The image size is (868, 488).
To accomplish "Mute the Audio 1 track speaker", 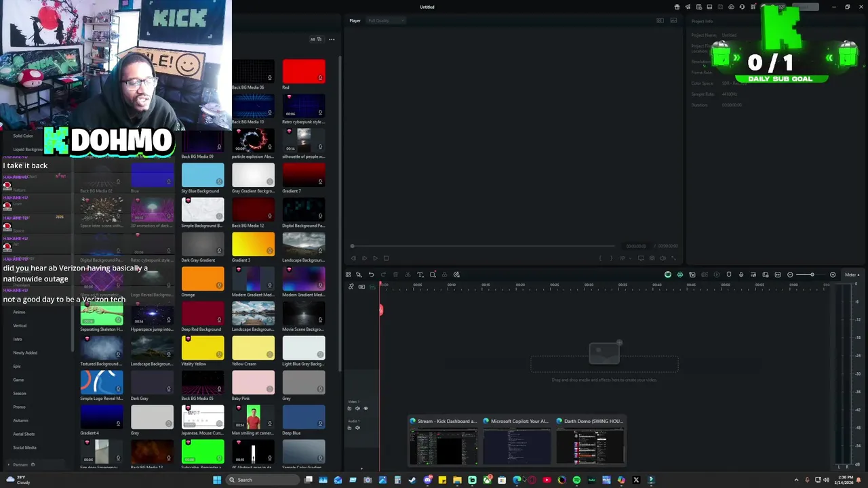I will [x=357, y=428].
